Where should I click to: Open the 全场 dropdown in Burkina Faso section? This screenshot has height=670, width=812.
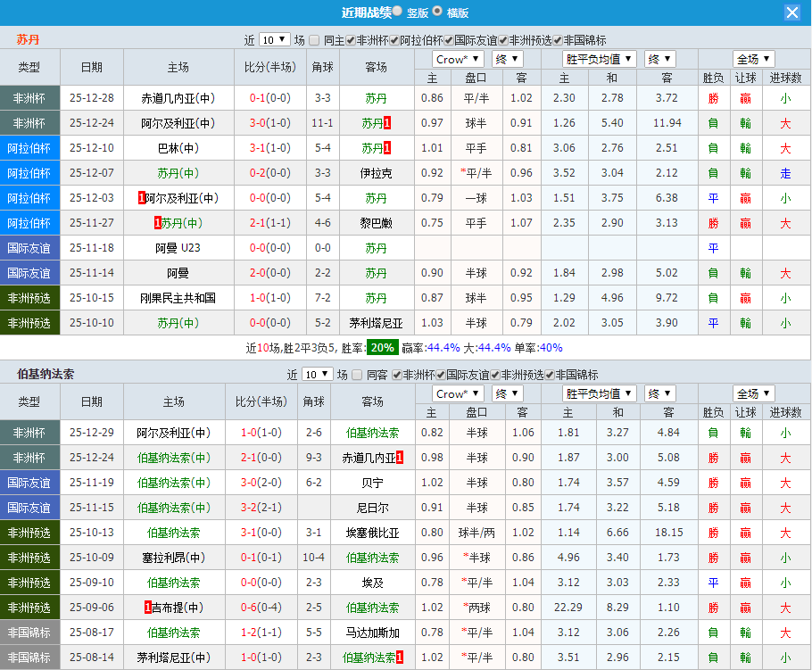(752, 393)
